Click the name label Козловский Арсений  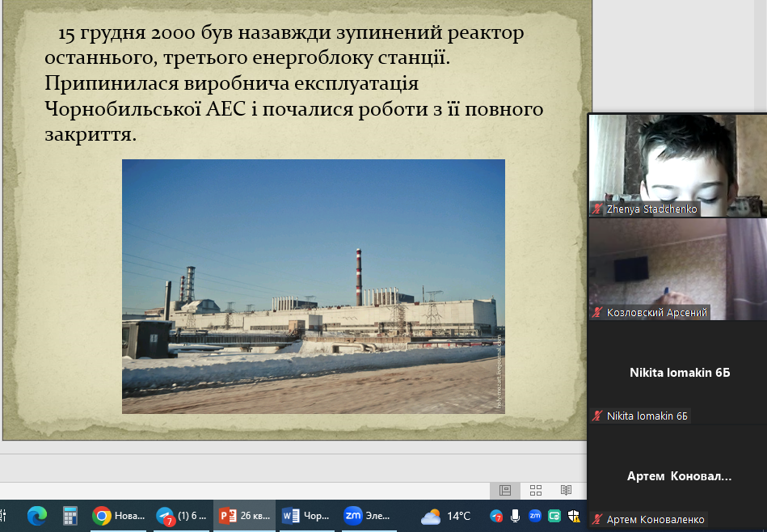(657, 312)
